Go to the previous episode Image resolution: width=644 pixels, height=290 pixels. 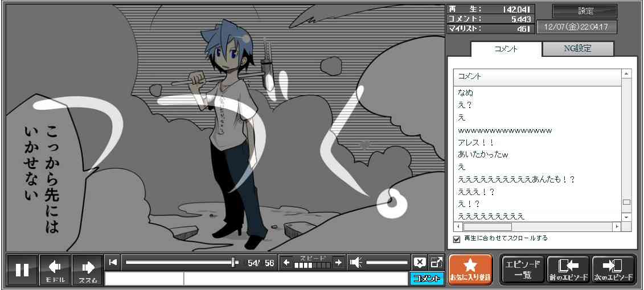[x=568, y=270]
